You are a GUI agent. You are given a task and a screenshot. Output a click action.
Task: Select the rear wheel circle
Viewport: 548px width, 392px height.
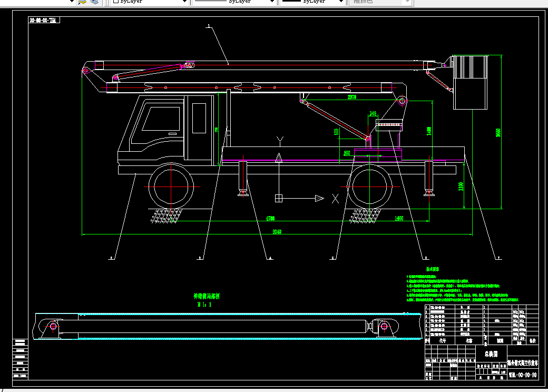click(369, 187)
